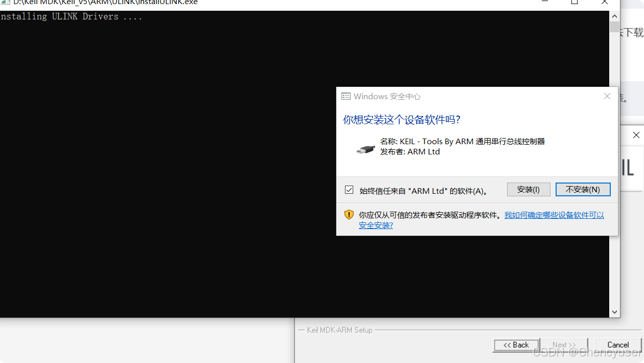Screen dimensions: 644x363
Task: Click the 名称: KEIL - Tools By ARM text
Action: (x=463, y=142)
